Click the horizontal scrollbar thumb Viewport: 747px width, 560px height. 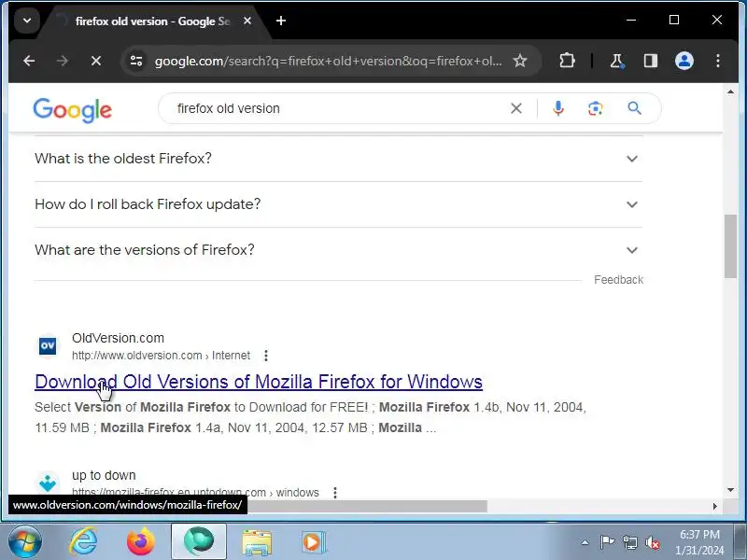[x=367, y=506]
